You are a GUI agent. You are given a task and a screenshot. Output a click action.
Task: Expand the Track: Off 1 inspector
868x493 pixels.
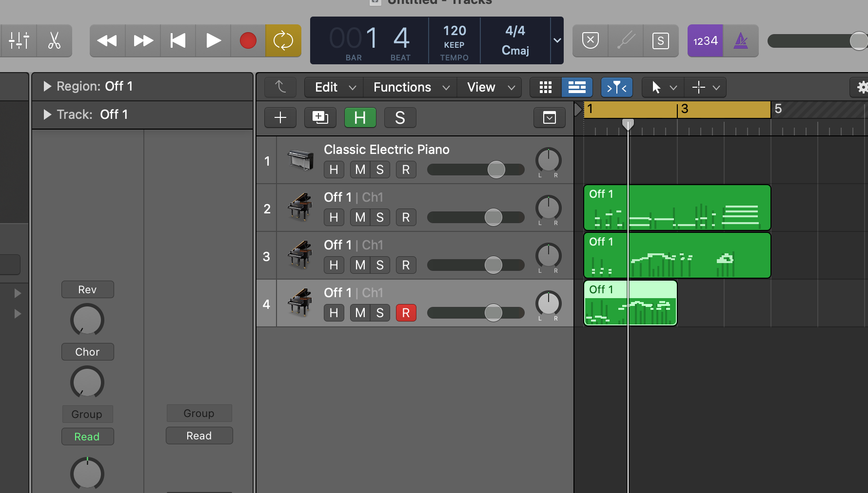47,115
